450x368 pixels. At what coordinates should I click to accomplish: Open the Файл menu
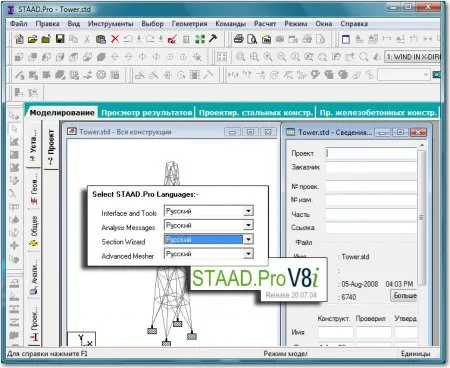pos(19,24)
